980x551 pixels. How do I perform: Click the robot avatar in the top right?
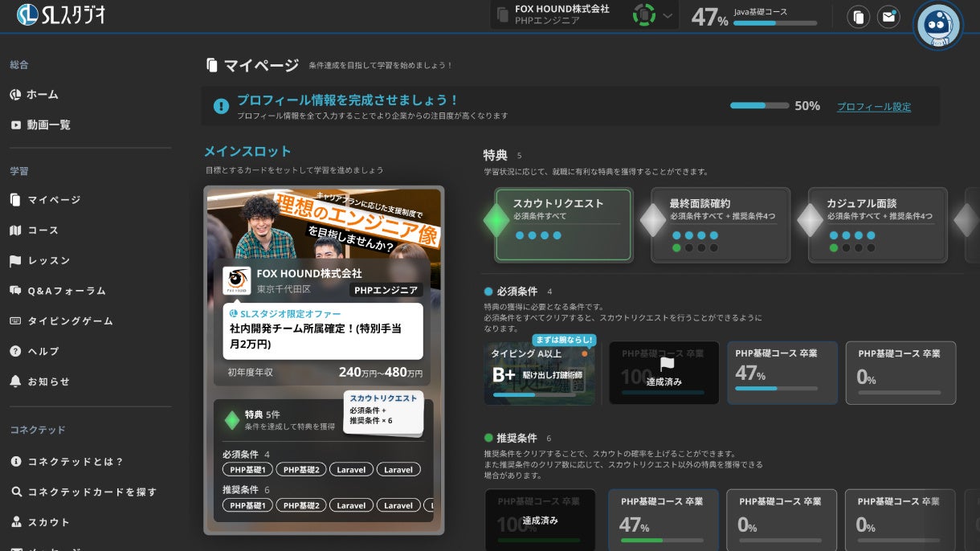pos(937,25)
